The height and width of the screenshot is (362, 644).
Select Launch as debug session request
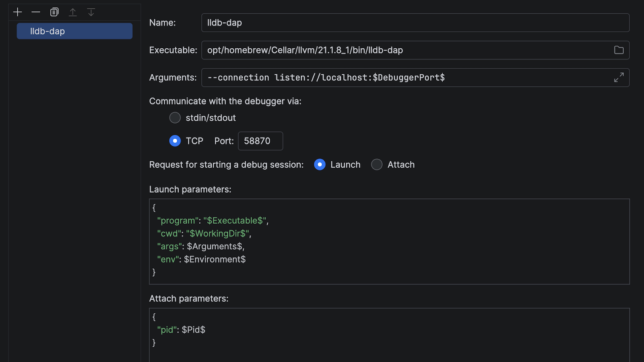click(x=320, y=165)
